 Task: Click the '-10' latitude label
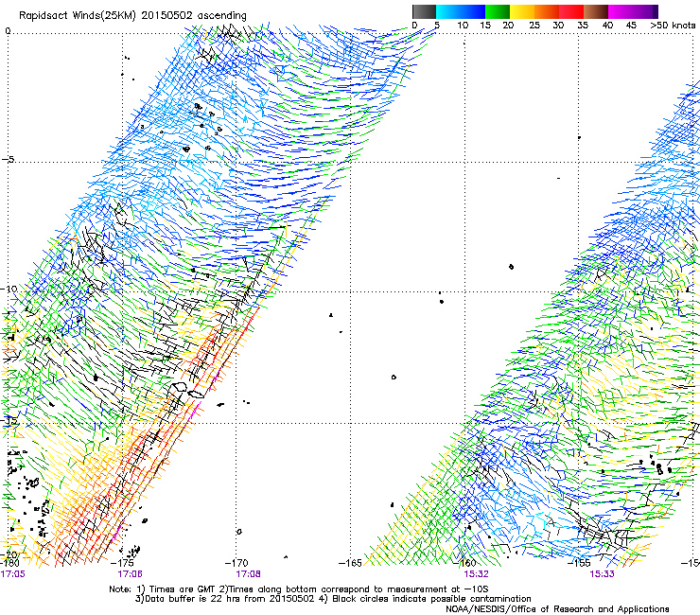click(x=9, y=289)
